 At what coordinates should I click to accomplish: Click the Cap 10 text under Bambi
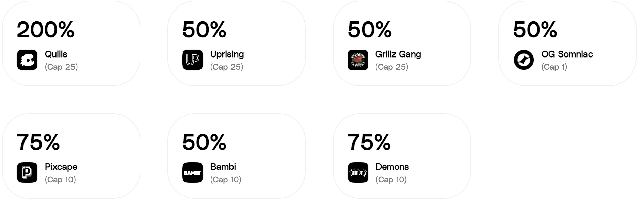coord(226,180)
